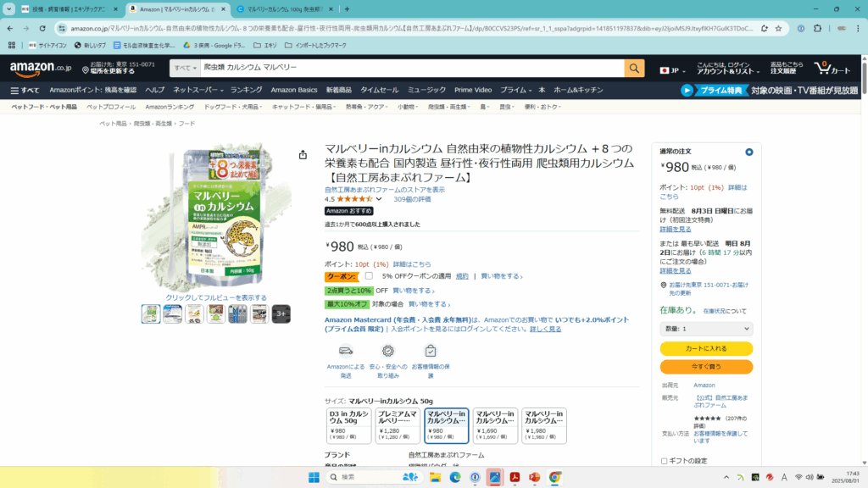The height and width of the screenshot is (488, 868).
Task: Click the orange search magnifier button
Action: point(634,68)
